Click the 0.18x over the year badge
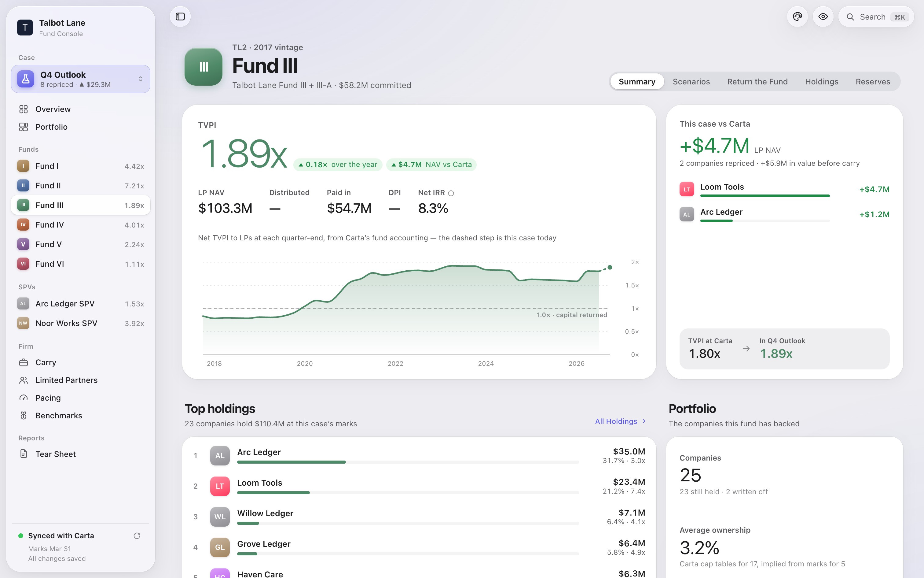 (338, 165)
